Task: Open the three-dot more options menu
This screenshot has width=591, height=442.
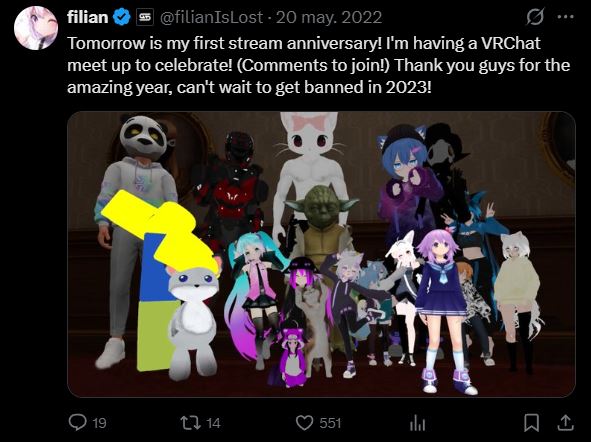Action: click(565, 17)
